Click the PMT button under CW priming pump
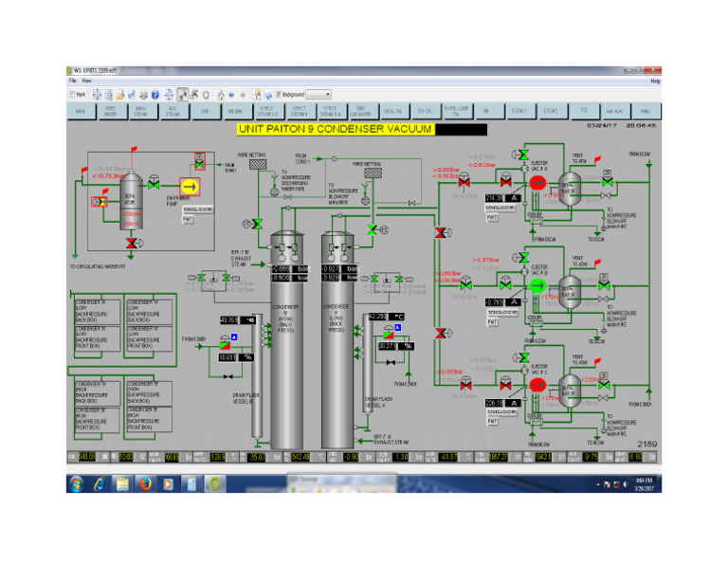 pyautogui.click(x=187, y=219)
